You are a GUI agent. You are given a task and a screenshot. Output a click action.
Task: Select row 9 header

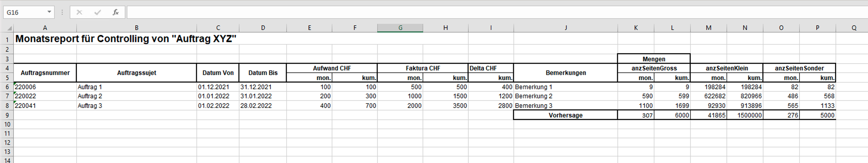(7, 115)
